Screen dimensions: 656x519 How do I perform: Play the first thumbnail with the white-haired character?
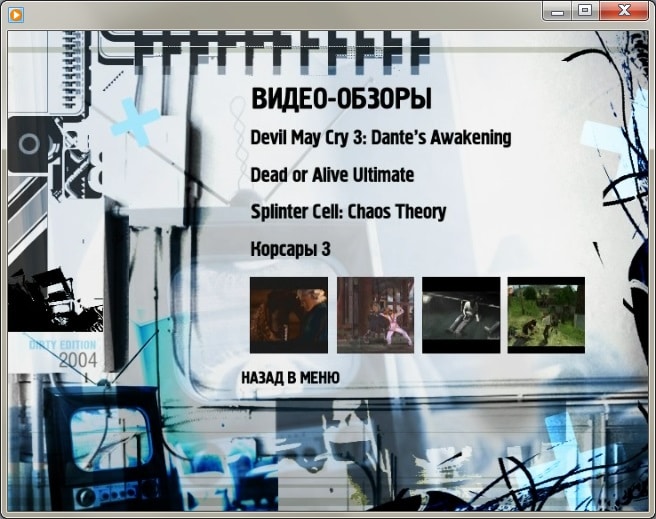coord(289,315)
